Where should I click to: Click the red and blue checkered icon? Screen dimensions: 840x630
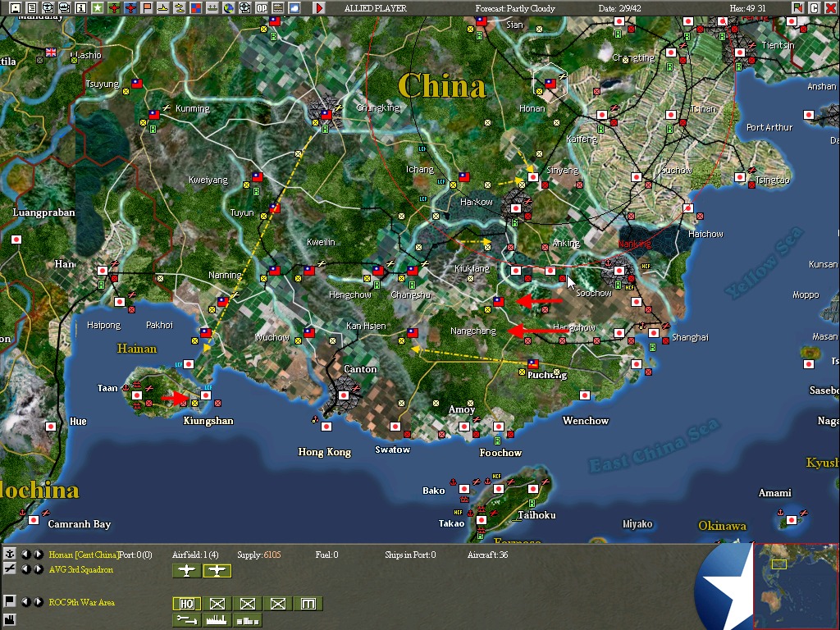pos(195,8)
